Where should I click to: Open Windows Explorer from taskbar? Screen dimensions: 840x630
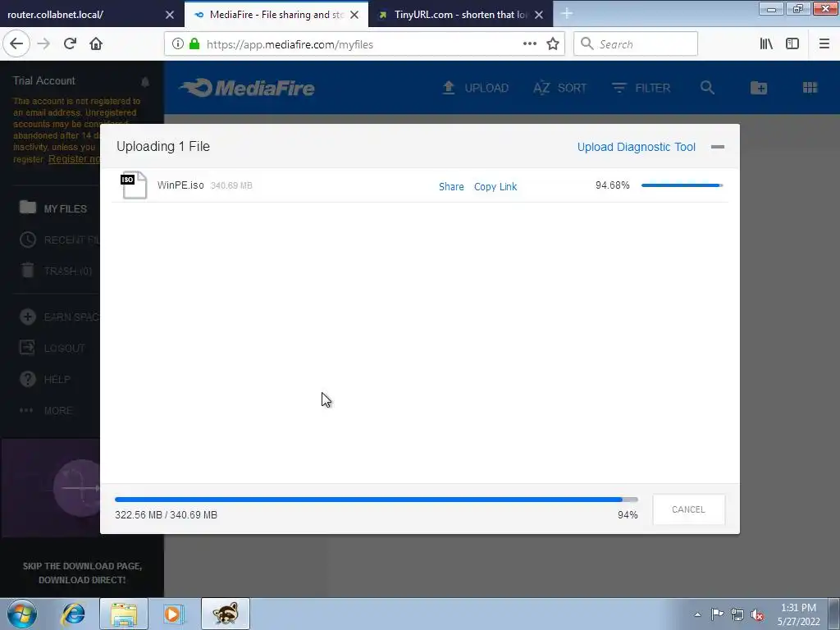[x=124, y=614]
